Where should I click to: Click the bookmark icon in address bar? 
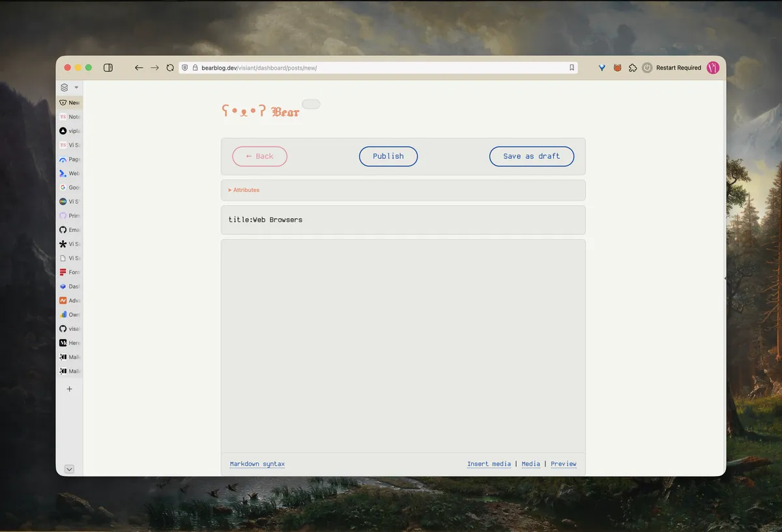pyautogui.click(x=572, y=68)
